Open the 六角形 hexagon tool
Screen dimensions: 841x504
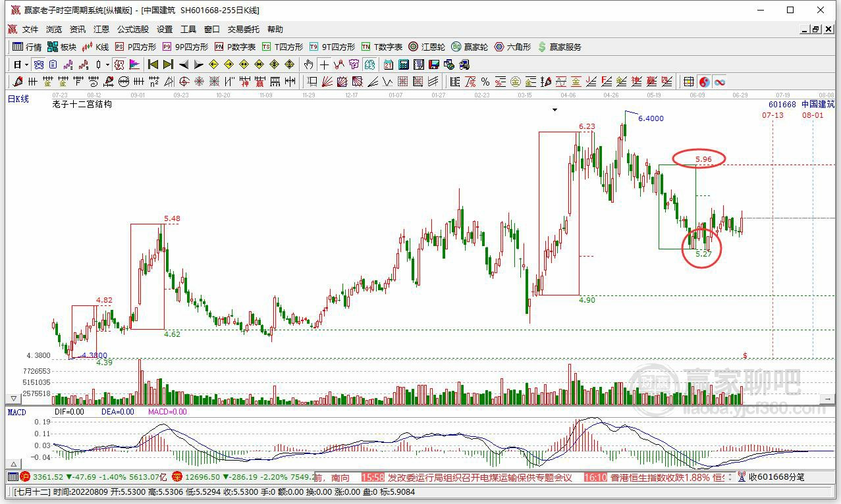tap(512, 47)
